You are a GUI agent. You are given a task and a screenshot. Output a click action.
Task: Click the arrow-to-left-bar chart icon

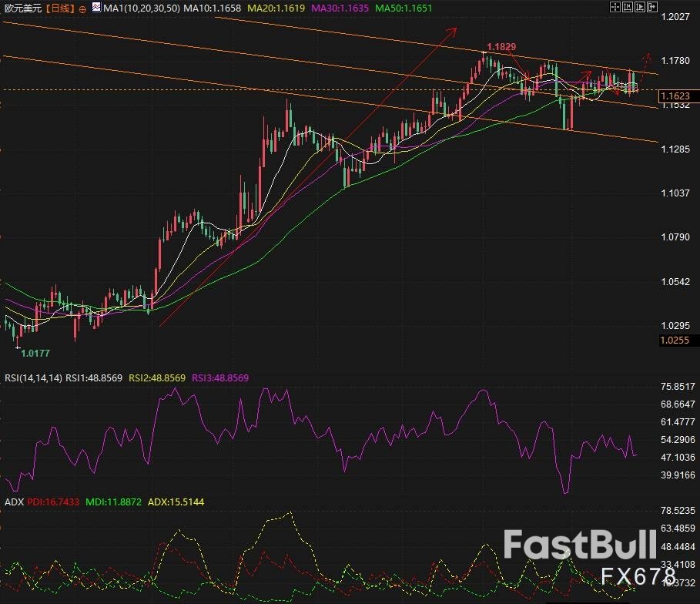[x=628, y=8]
